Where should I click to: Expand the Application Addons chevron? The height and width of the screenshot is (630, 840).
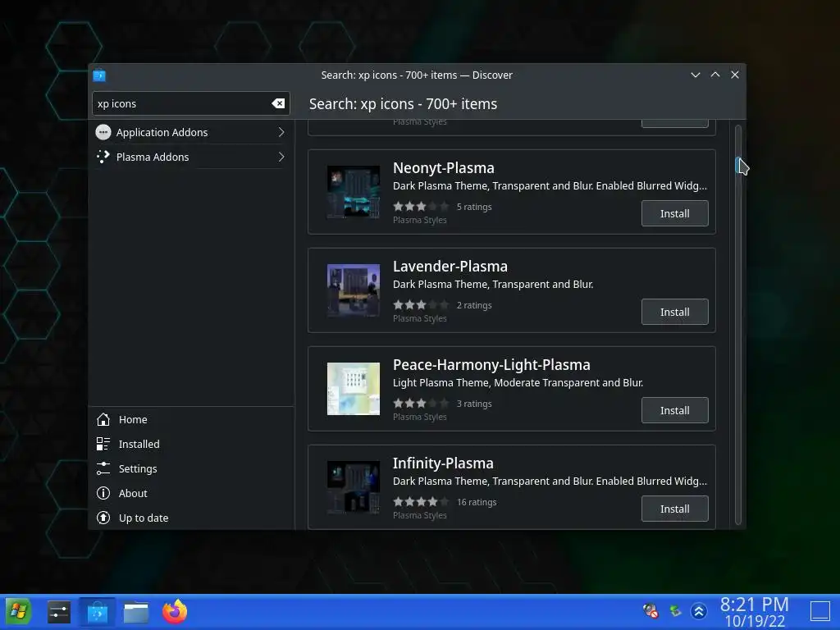coord(281,132)
